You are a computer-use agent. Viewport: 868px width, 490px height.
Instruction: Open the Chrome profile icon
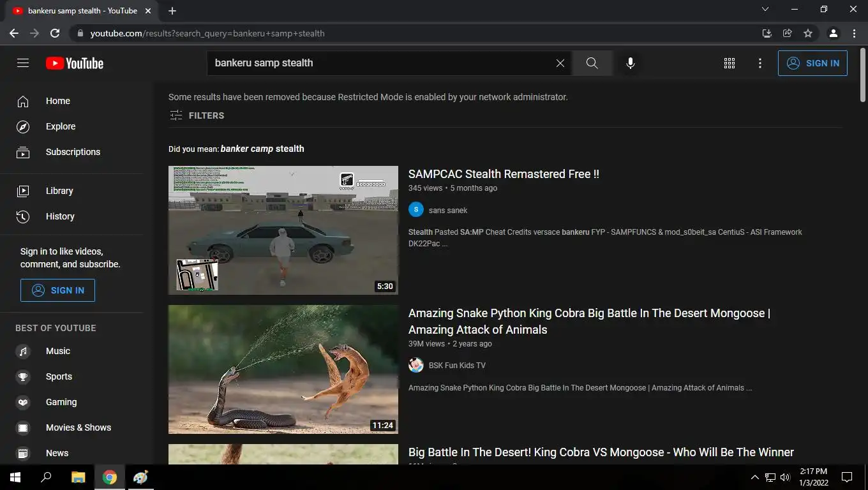[x=833, y=33]
